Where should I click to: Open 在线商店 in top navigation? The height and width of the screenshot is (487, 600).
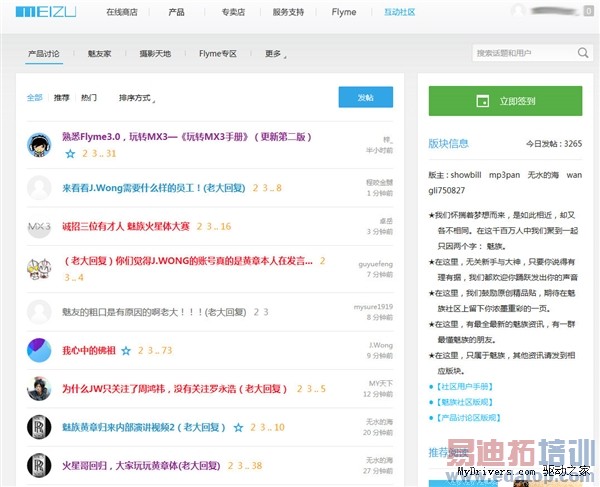(122, 12)
